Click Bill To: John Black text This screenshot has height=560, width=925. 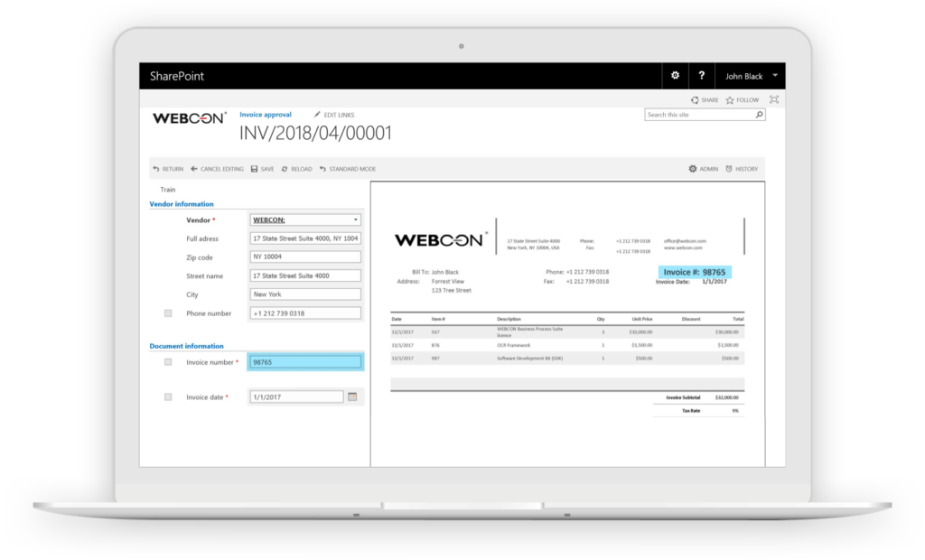click(435, 272)
